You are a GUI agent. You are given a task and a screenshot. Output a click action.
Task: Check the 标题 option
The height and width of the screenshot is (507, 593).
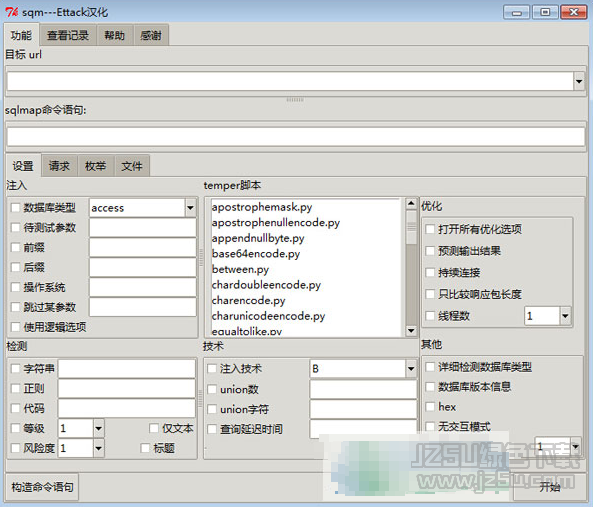point(145,448)
